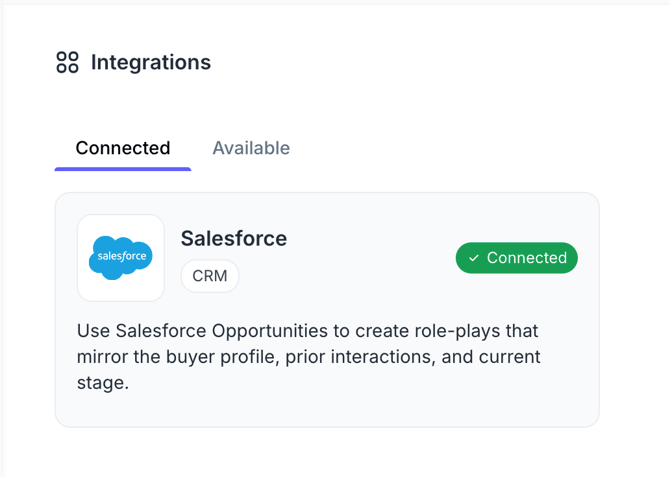Click the Salesforce integration title
670x477 pixels.
tap(234, 238)
